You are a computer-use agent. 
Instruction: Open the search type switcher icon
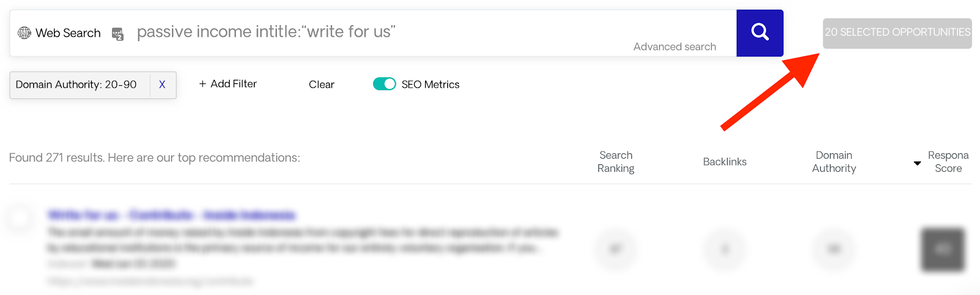tap(118, 34)
